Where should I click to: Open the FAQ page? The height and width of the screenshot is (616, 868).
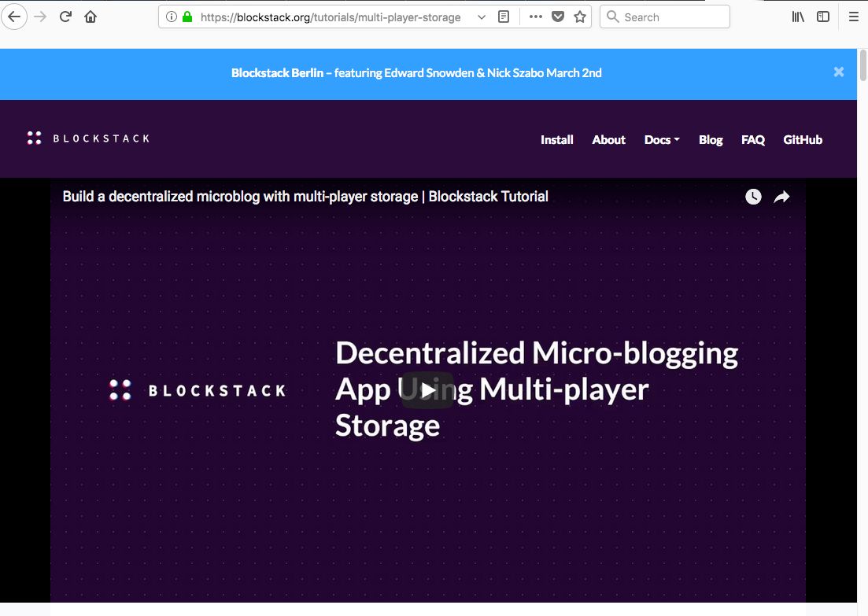coord(753,140)
